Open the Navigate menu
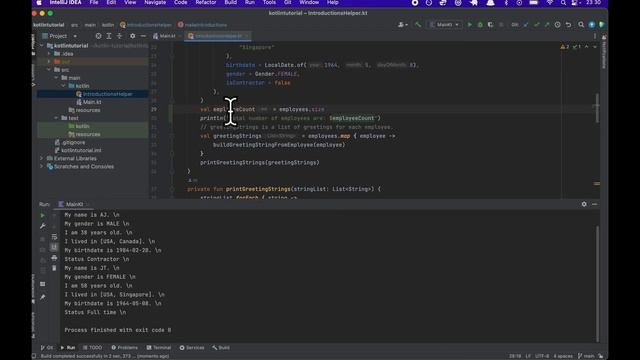 (x=155, y=2)
